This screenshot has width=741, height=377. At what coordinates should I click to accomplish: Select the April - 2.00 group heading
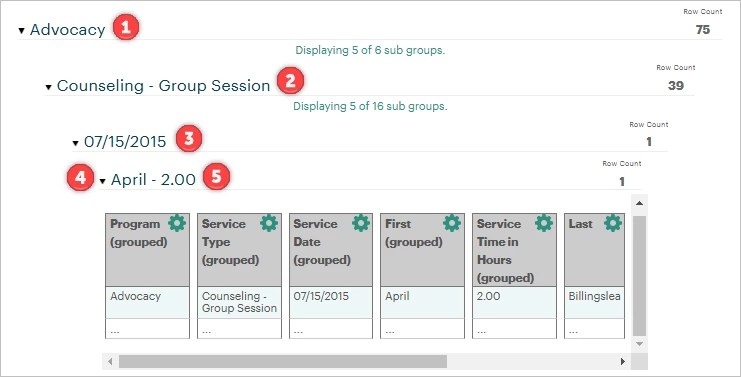coord(153,180)
